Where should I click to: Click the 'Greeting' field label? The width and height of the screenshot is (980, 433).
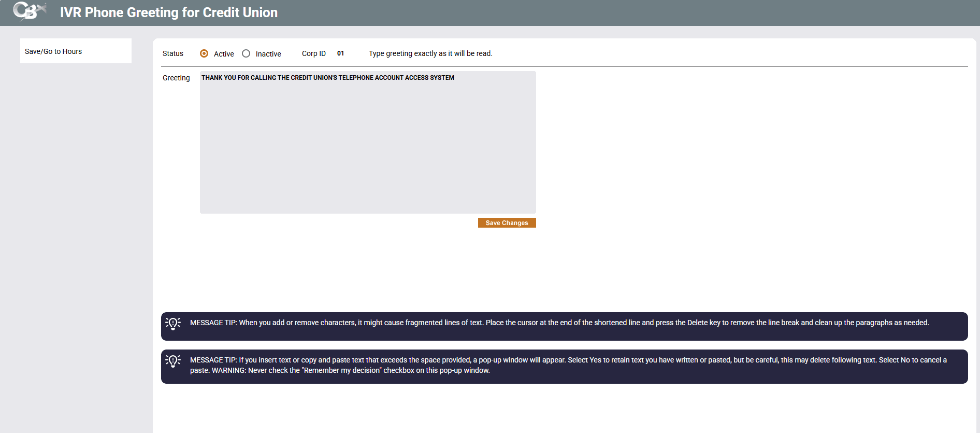click(x=176, y=78)
